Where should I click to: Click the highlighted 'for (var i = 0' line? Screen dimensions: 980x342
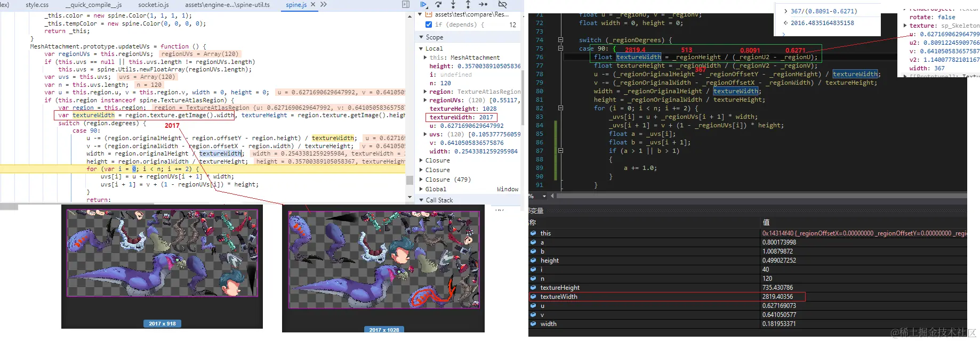point(203,169)
